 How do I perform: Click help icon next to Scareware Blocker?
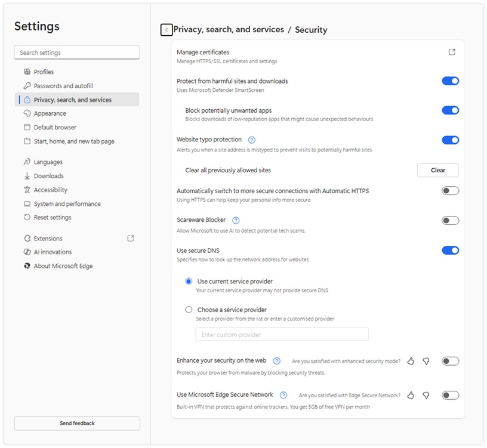(x=236, y=221)
